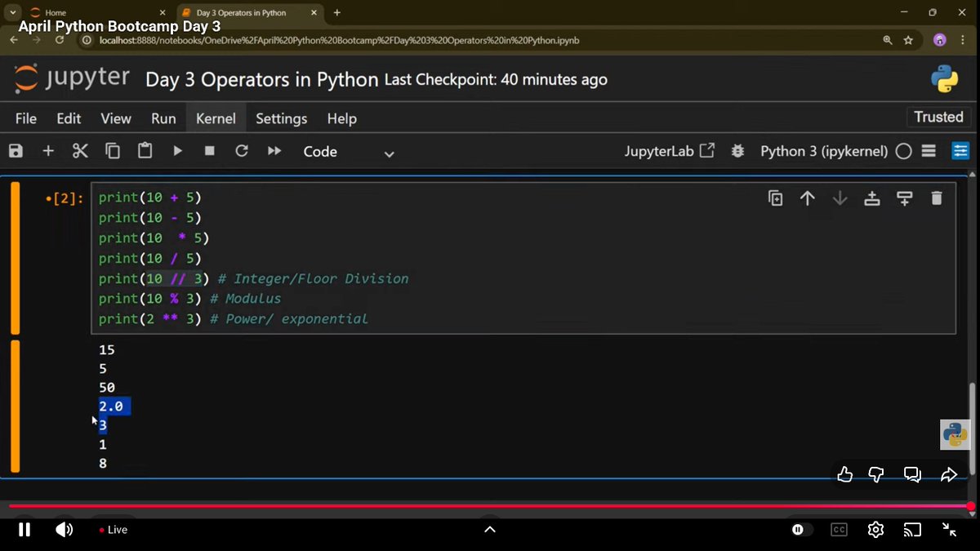The image size is (980, 551).
Task: Click Last Checkpoint: 40 minutes ago text
Action: [x=496, y=79]
